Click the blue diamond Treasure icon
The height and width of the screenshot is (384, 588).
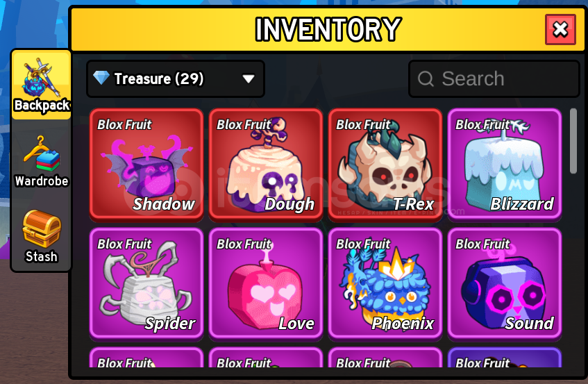click(x=101, y=78)
